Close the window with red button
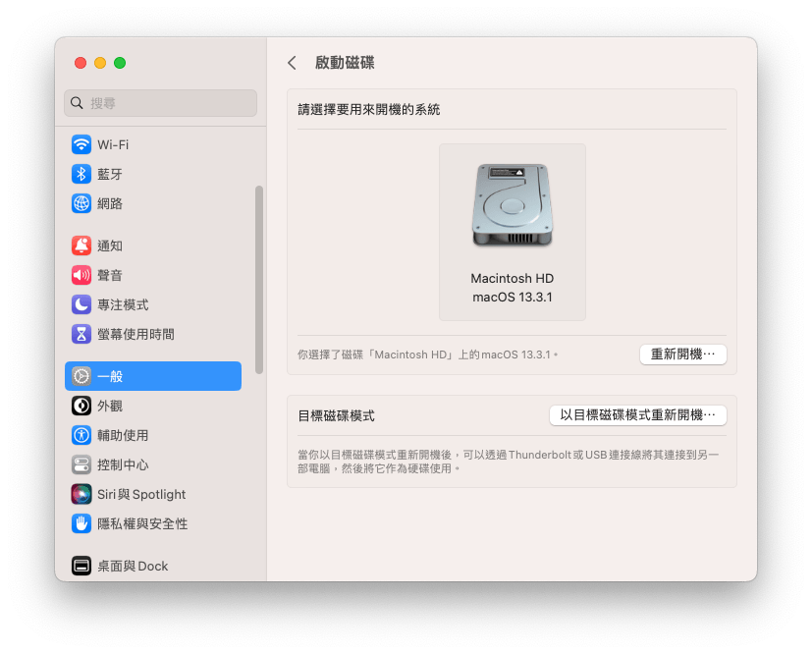 [x=81, y=63]
